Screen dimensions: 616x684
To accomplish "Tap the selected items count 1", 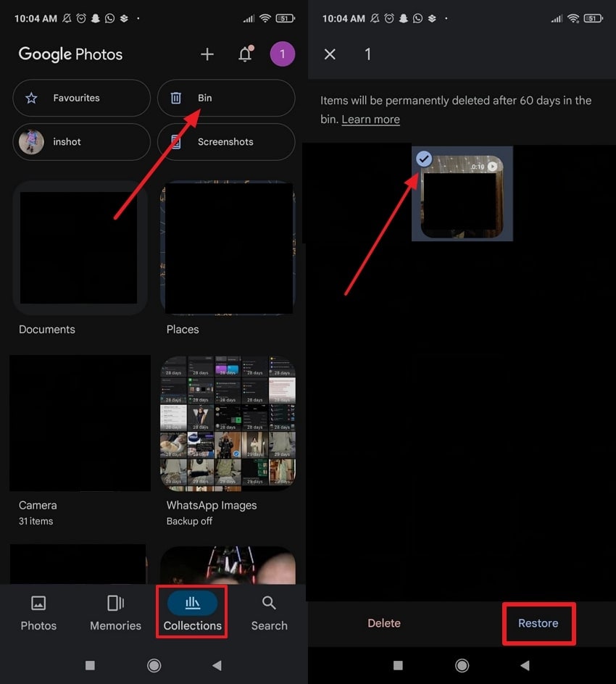I will point(367,54).
